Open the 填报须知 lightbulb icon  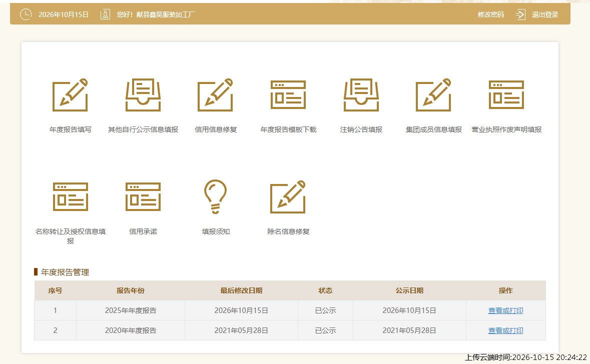pyautogui.click(x=216, y=196)
